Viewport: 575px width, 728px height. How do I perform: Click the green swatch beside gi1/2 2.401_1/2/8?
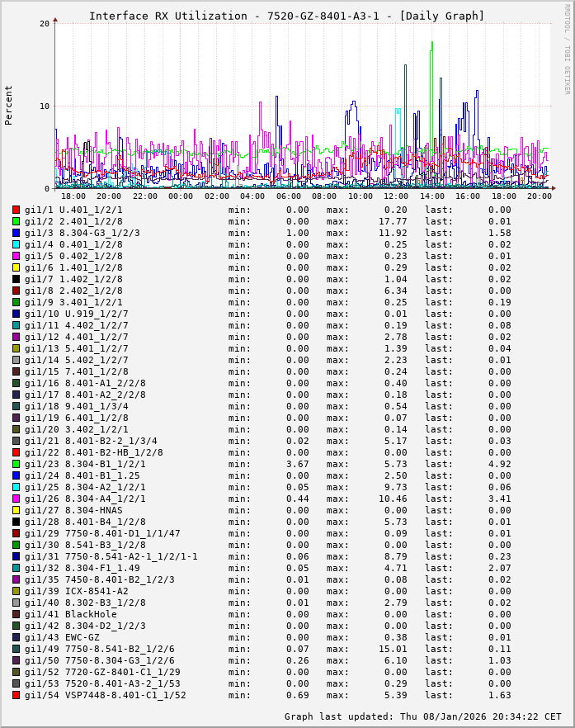(x=16, y=221)
